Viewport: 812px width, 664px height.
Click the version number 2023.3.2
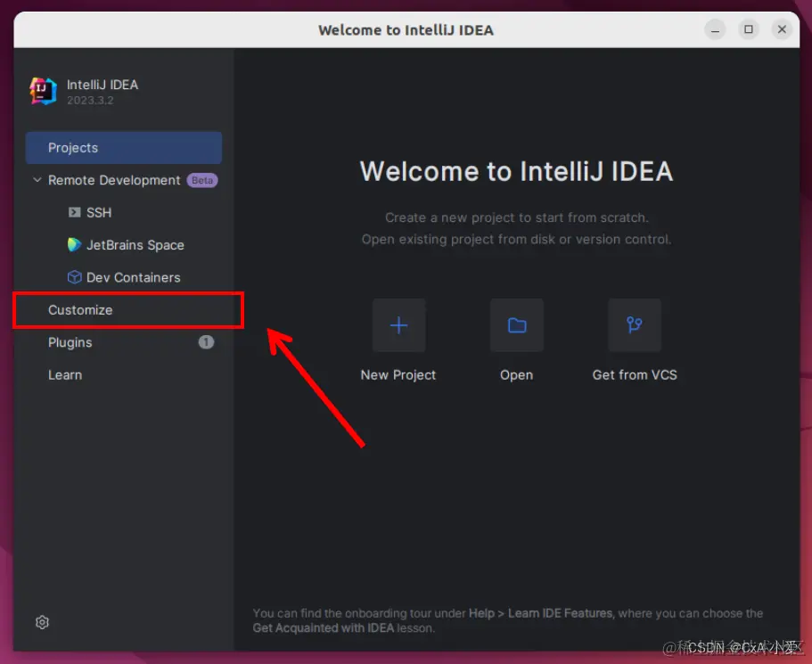click(90, 101)
